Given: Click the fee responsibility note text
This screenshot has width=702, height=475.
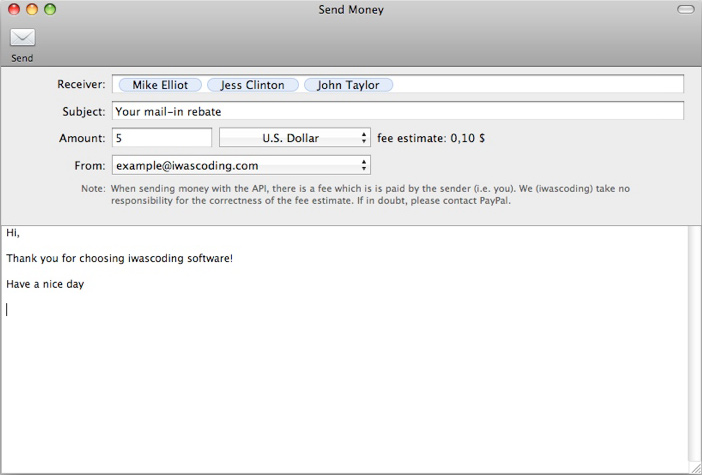Looking at the screenshot, I should click(x=370, y=195).
